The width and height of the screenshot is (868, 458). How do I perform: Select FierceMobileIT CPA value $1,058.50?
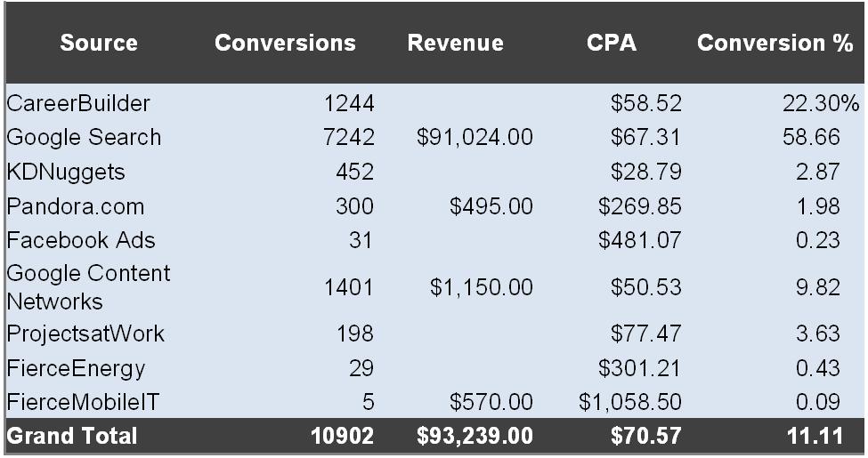[x=630, y=402]
